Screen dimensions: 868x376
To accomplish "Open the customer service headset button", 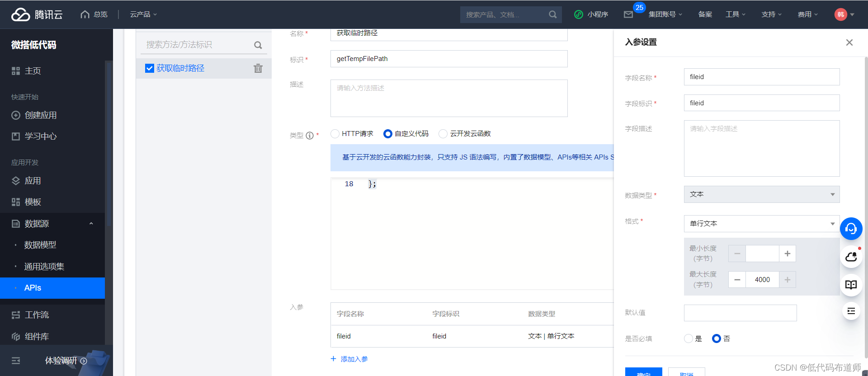I will (851, 228).
